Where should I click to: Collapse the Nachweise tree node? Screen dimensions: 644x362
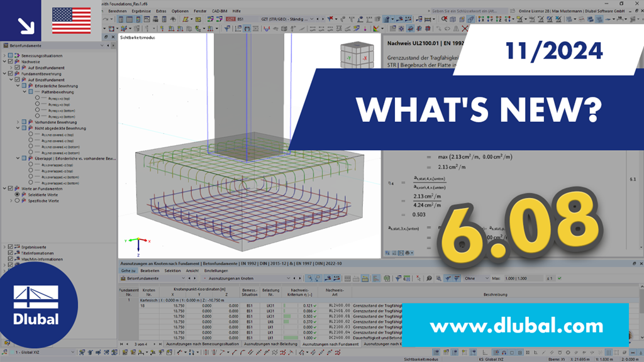click(x=4, y=62)
